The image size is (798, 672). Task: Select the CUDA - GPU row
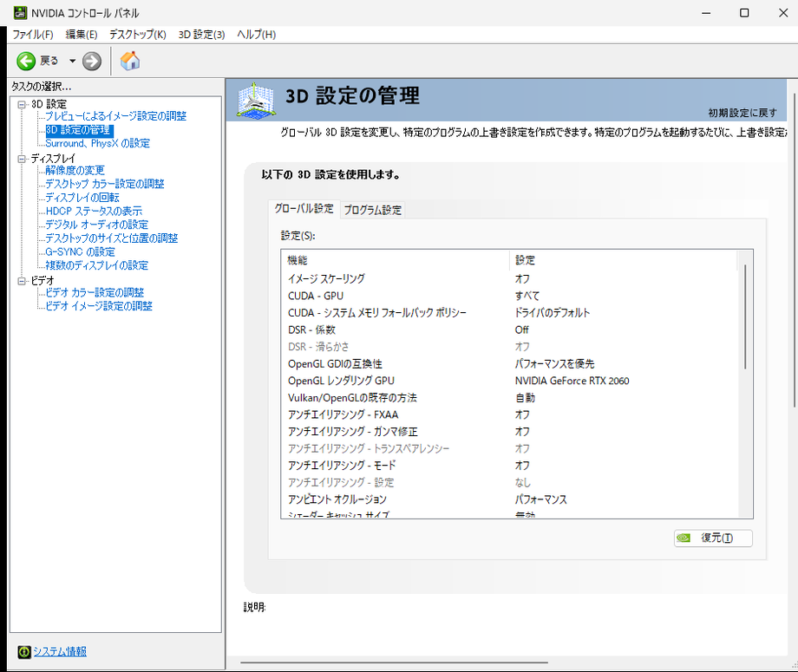click(x=509, y=296)
